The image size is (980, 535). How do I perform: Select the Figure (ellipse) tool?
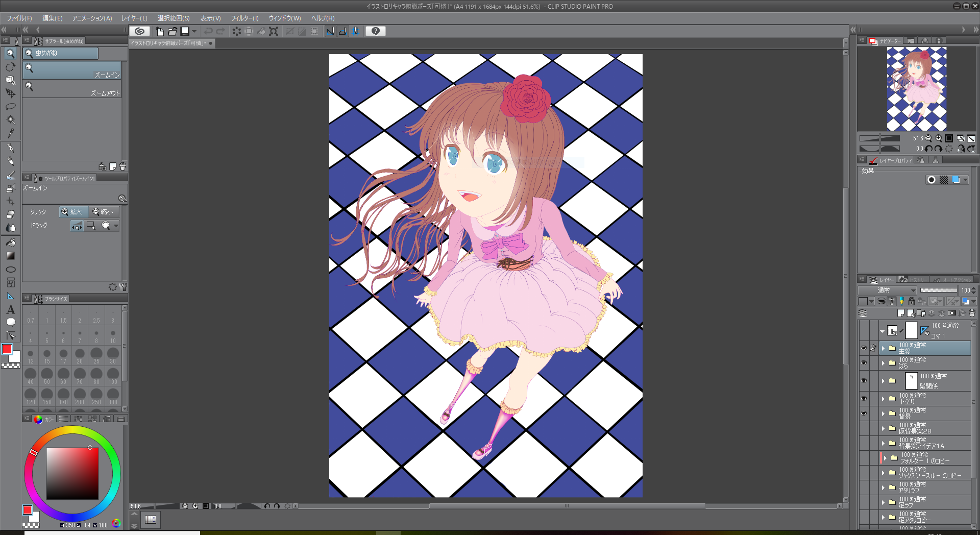tap(10, 270)
